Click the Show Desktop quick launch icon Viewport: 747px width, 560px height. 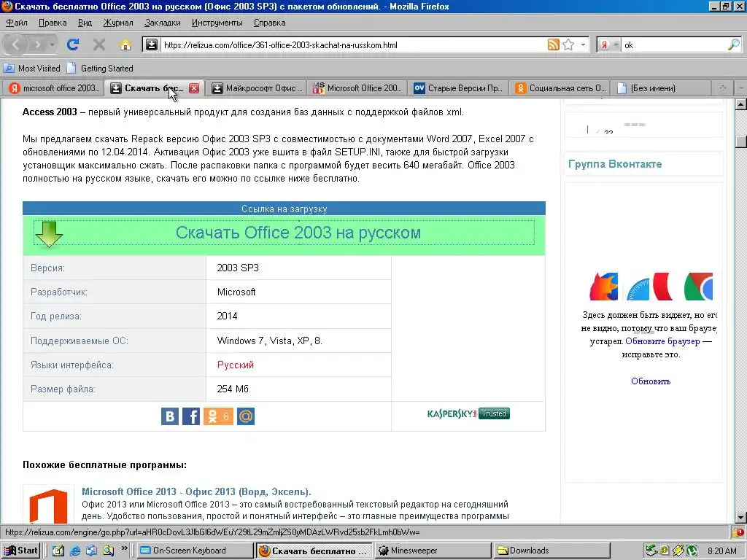[x=58, y=551]
